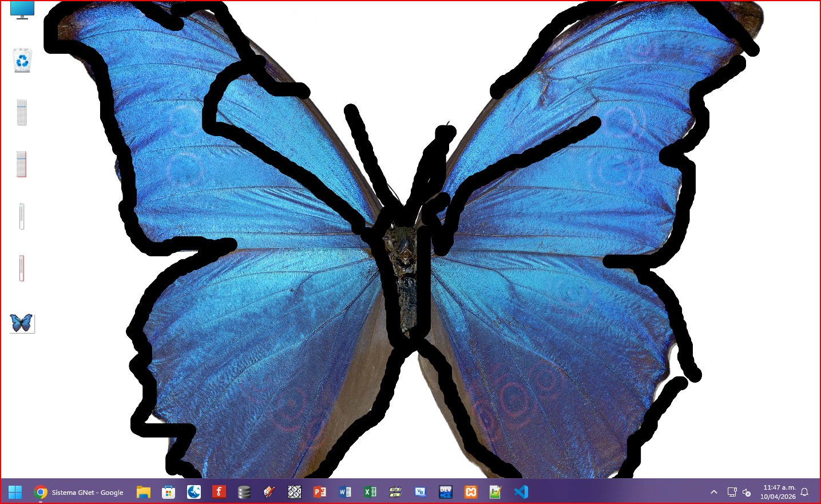Open File Explorer from the taskbar
The height and width of the screenshot is (504, 821).
143,492
